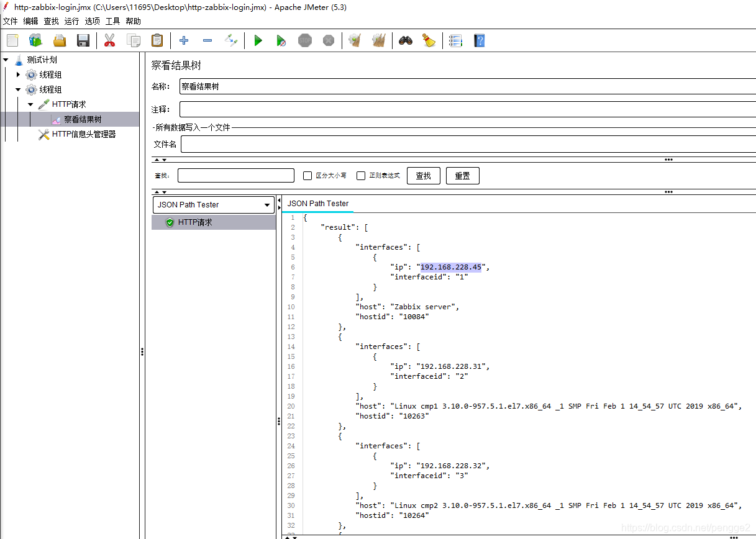This screenshot has height=539, width=756.
Task: Click the Paste clipboard icon
Action: [x=157, y=40]
